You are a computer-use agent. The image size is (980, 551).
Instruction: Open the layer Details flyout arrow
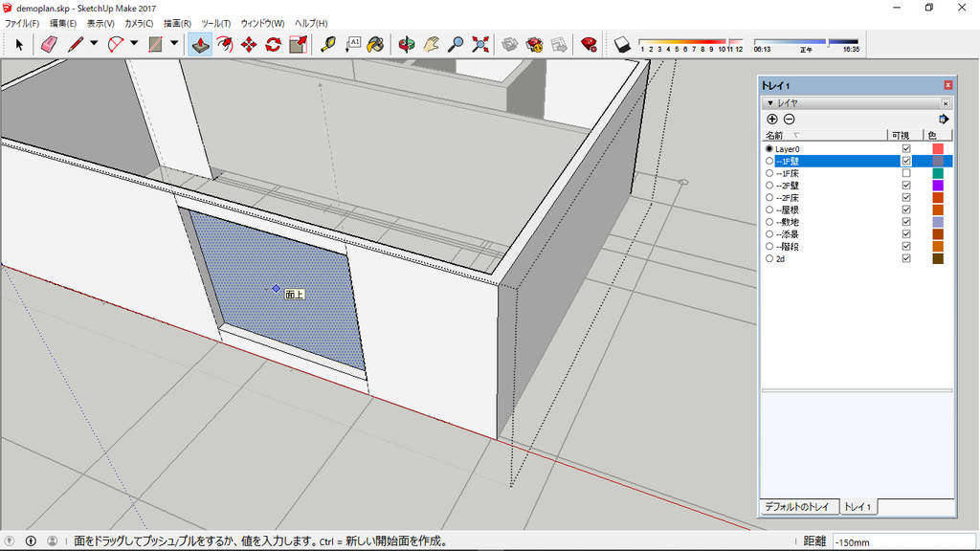tap(944, 120)
